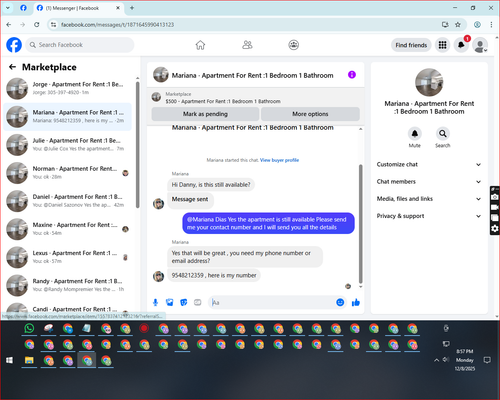Screen dimensions: 500x400
Task: Open File Explorer in taskbar
Action: 29,360
